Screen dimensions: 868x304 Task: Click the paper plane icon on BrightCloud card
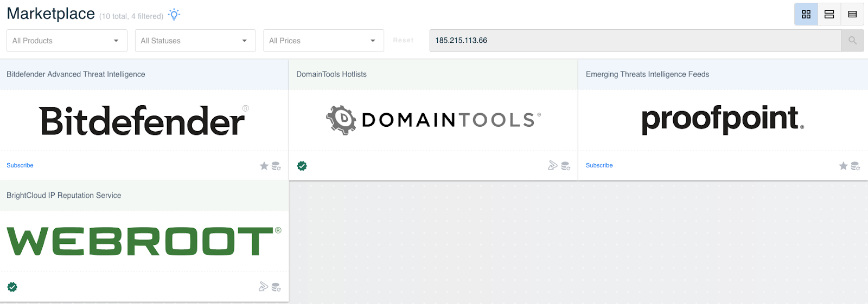pyautogui.click(x=264, y=287)
